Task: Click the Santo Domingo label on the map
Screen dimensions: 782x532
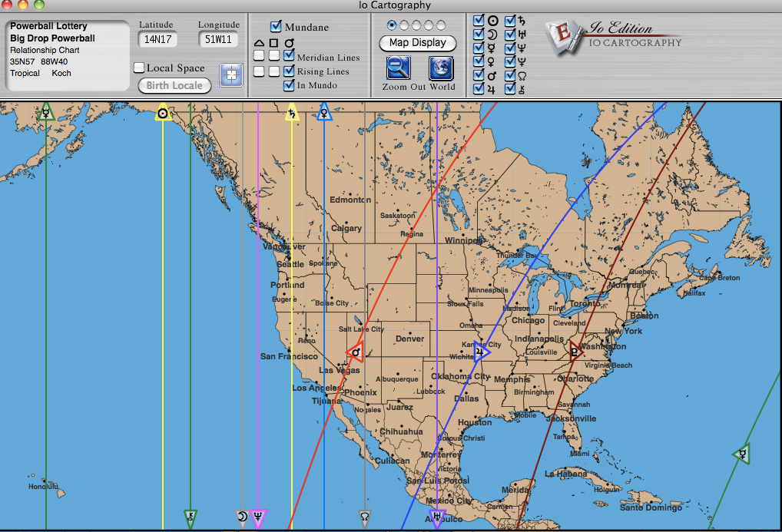Action: point(651,507)
